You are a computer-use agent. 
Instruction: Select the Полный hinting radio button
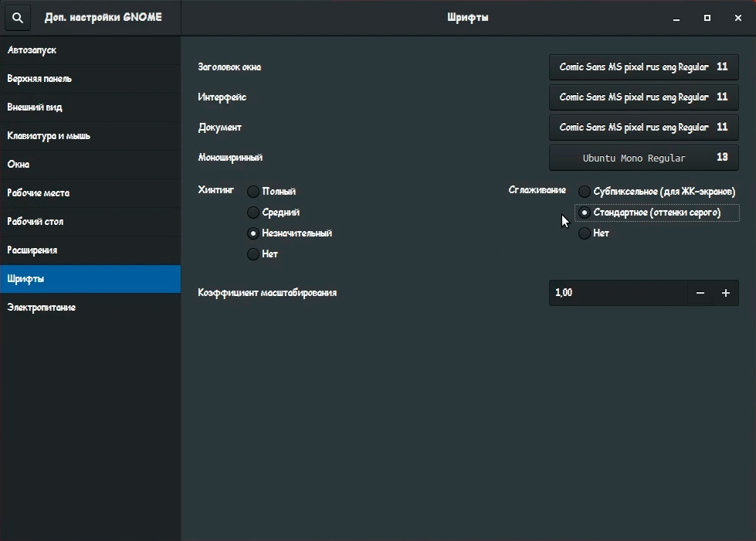pyautogui.click(x=253, y=191)
